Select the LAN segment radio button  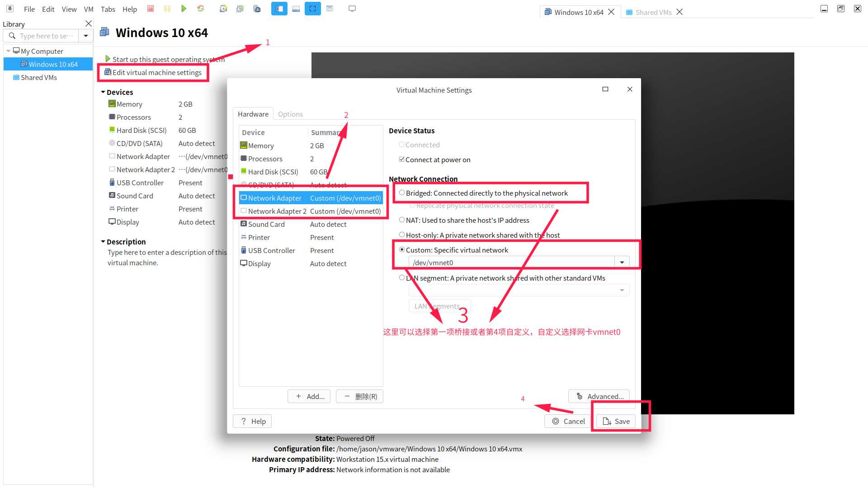[401, 278]
